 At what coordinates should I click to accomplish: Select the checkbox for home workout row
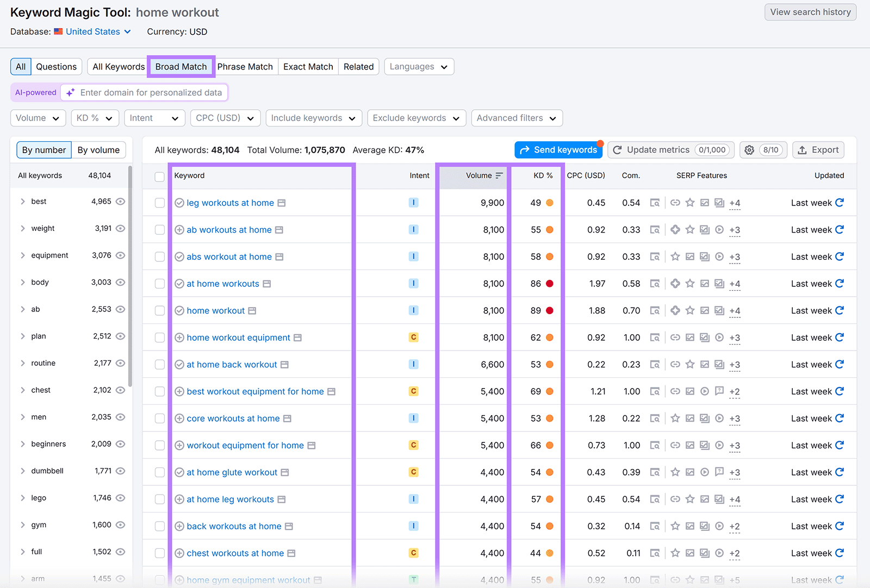pyautogui.click(x=159, y=310)
